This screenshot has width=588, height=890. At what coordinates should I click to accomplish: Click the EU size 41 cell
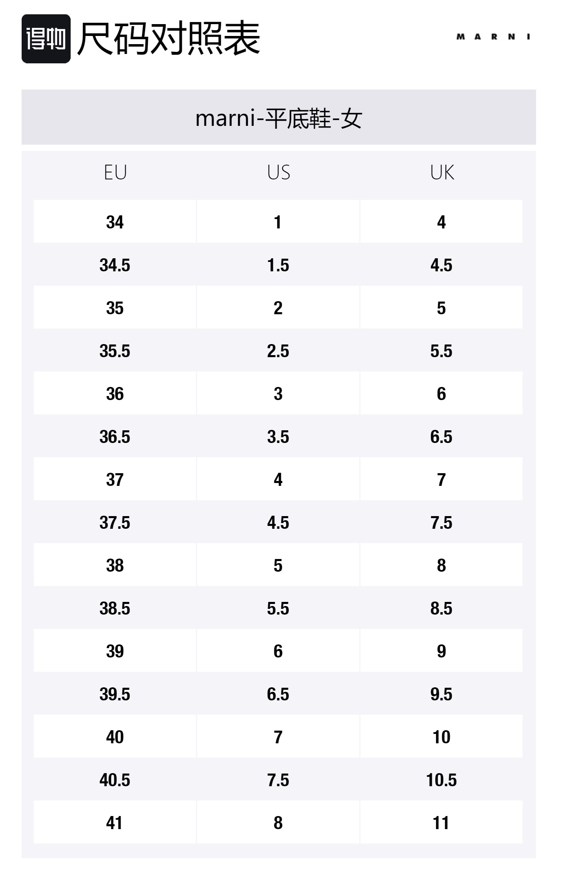[115, 823]
